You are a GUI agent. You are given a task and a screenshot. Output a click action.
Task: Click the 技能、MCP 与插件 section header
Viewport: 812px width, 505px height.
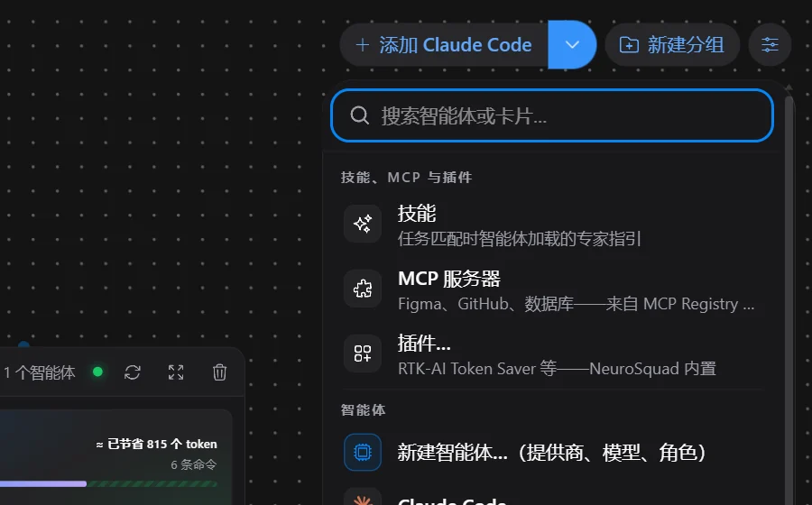pos(407,178)
